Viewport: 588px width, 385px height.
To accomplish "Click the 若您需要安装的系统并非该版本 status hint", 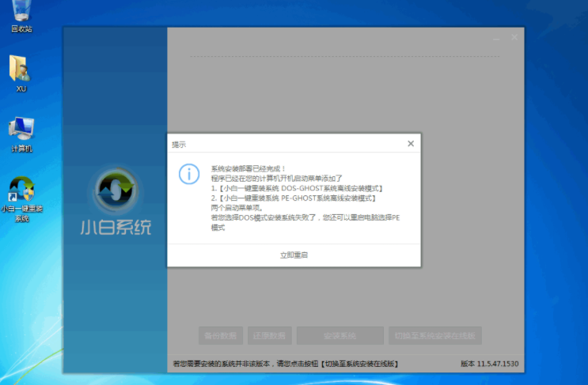I will (x=286, y=364).
